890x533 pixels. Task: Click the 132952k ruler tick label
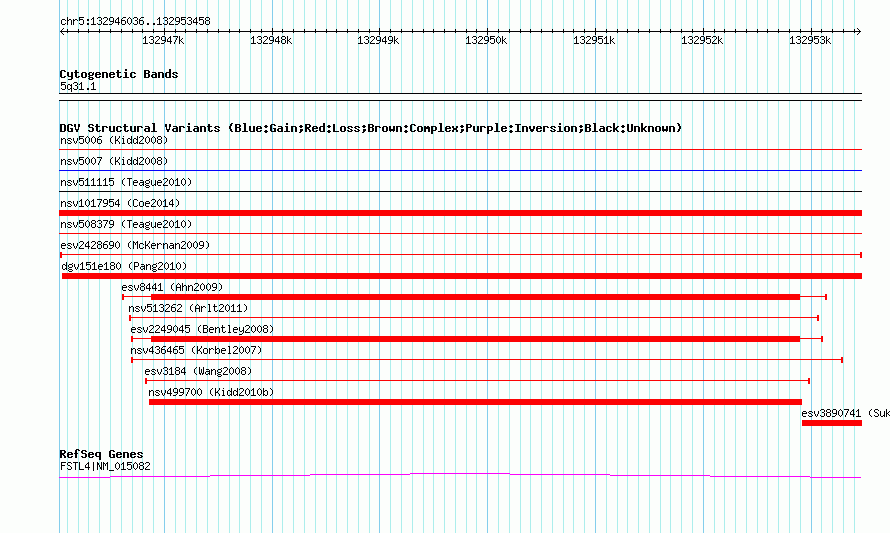point(702,40)
